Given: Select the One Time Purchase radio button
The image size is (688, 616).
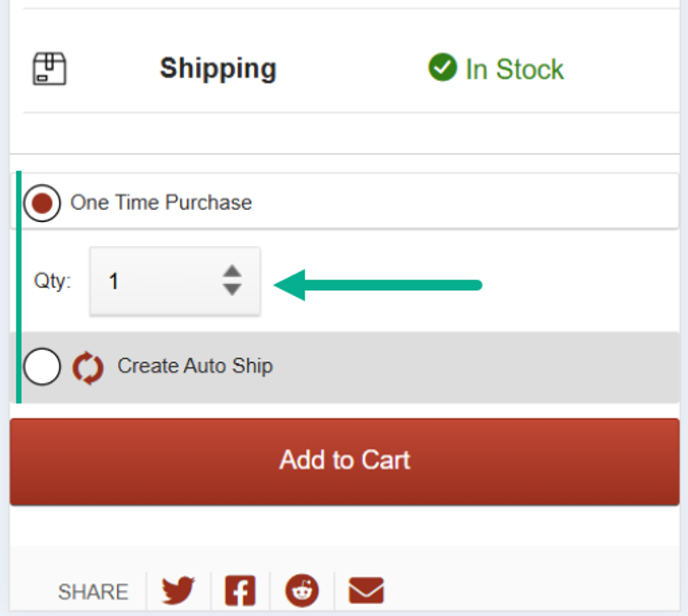Looking at the screenshot, I should click(42, 203).
